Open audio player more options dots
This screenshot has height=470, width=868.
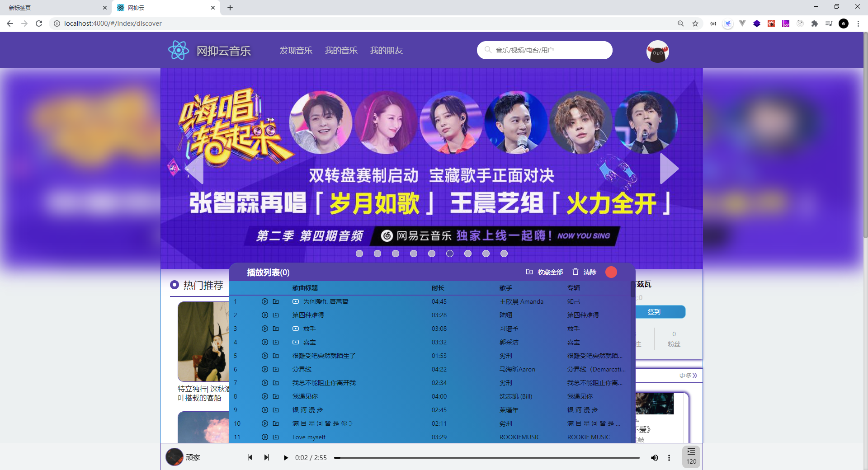coord(669,458)
